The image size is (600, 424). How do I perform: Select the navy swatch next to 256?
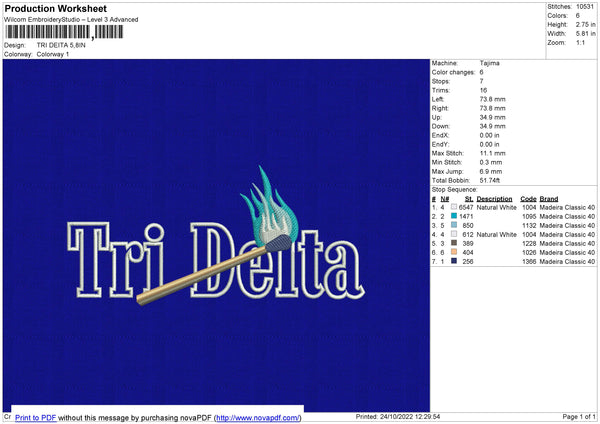(454, 261)
